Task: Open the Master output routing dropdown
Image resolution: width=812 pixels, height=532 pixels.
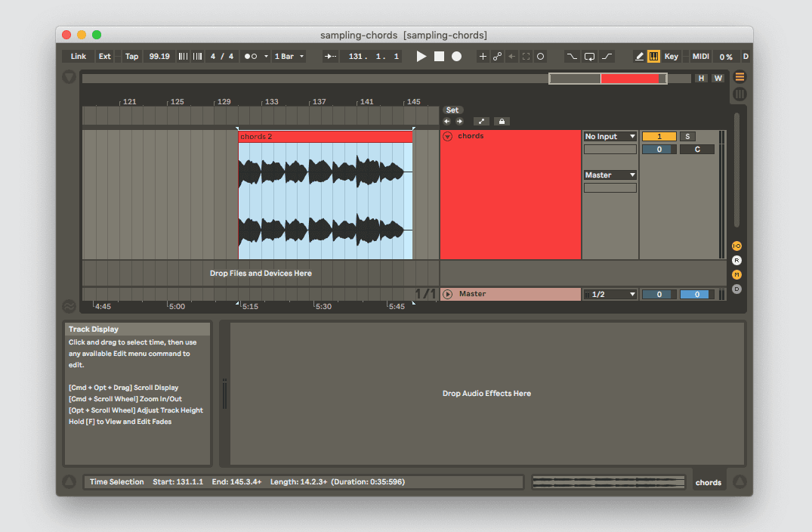Action: pos(610,175)
